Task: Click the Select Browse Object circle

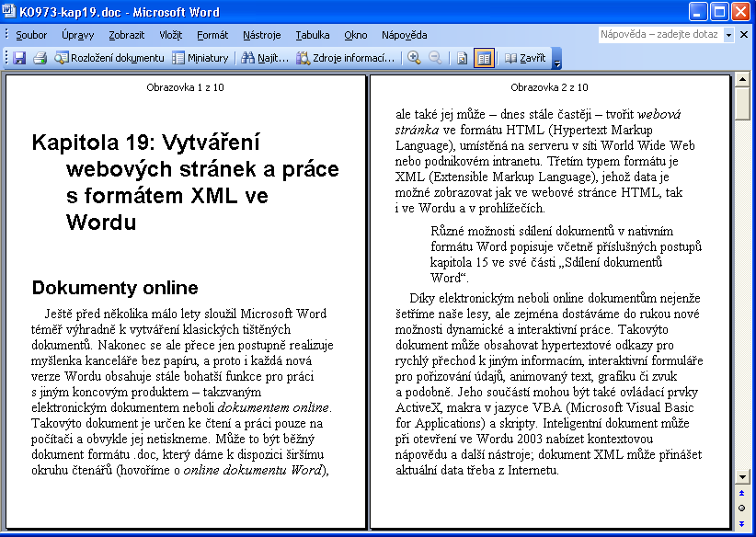Action: pyautogui.click(x=742, y=508)
